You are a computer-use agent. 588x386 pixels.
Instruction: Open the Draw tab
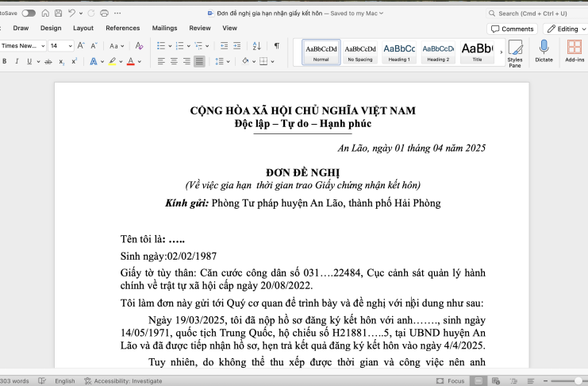[x=21, y=28]
